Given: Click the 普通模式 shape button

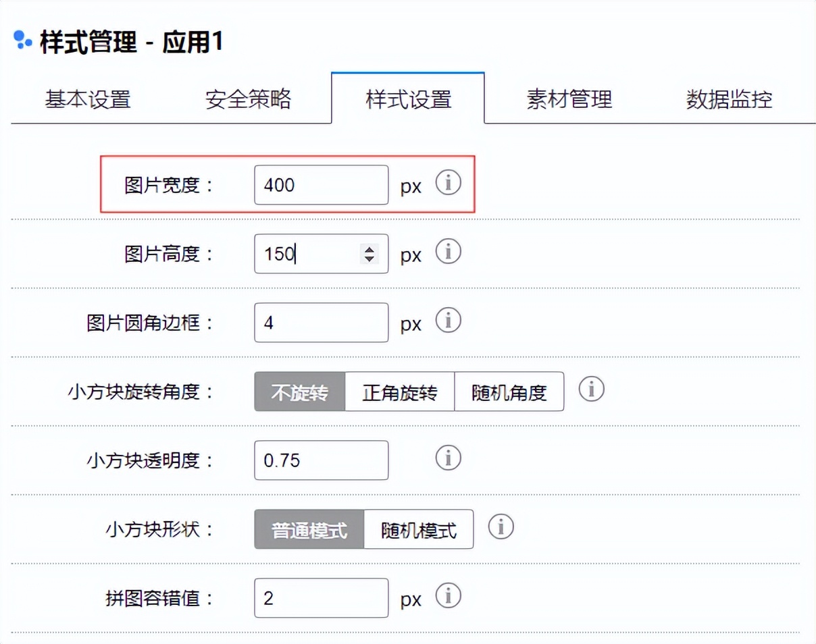Looking at the screenshot, I should [x=309, y=530].
